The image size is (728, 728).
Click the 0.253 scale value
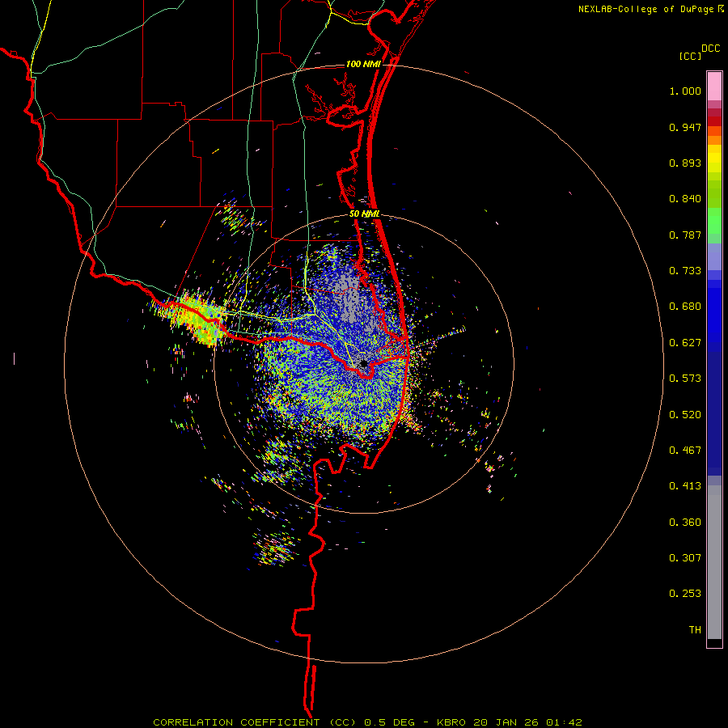click(685, 594)
